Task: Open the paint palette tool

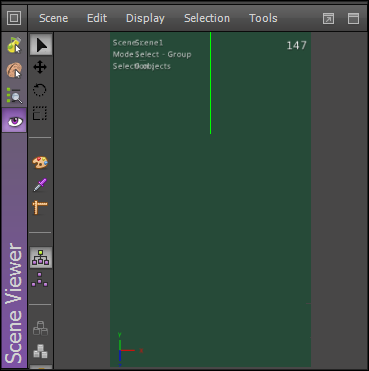Action: coord(40,163)
